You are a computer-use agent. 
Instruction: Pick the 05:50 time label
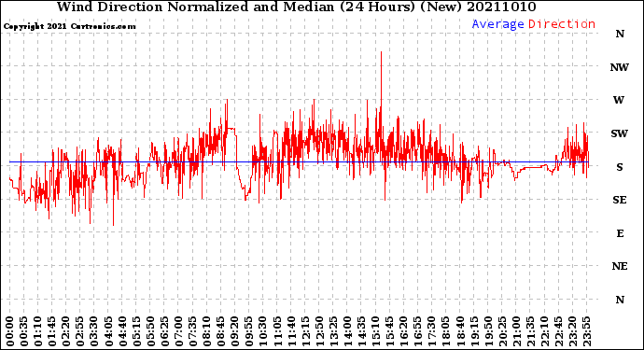[150, 331]
